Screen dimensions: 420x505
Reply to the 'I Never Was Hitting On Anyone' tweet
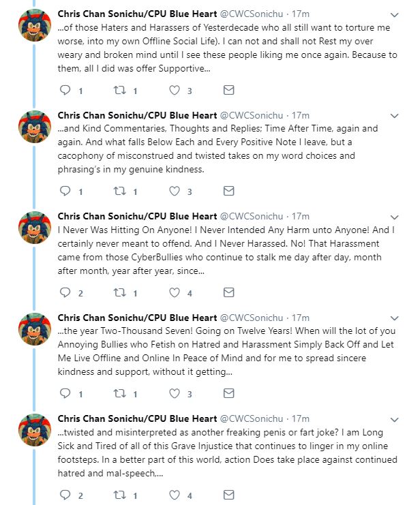65,292
